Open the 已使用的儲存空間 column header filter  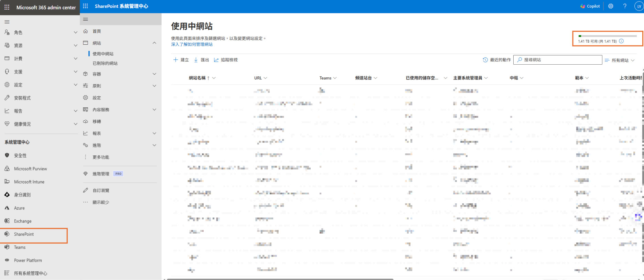pos(446,78)
